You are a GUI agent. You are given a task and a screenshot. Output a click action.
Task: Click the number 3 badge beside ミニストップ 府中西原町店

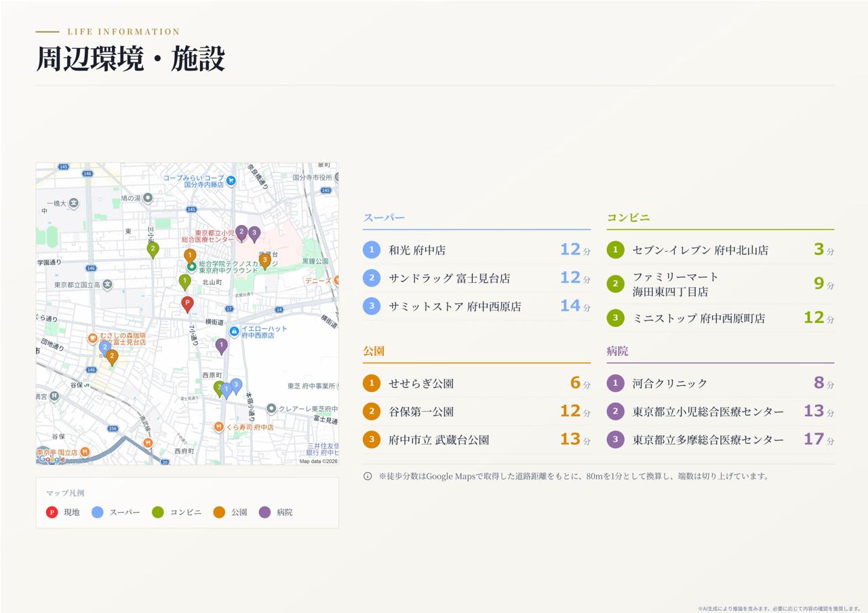tap(615, 318)
